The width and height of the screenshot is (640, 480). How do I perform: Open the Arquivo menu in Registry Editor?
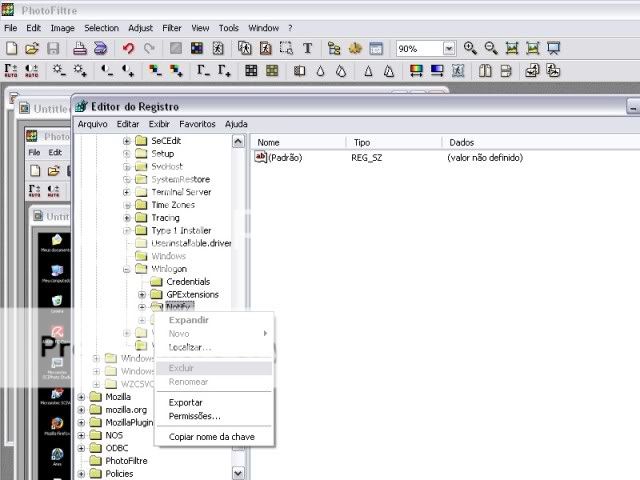point(93,124)
